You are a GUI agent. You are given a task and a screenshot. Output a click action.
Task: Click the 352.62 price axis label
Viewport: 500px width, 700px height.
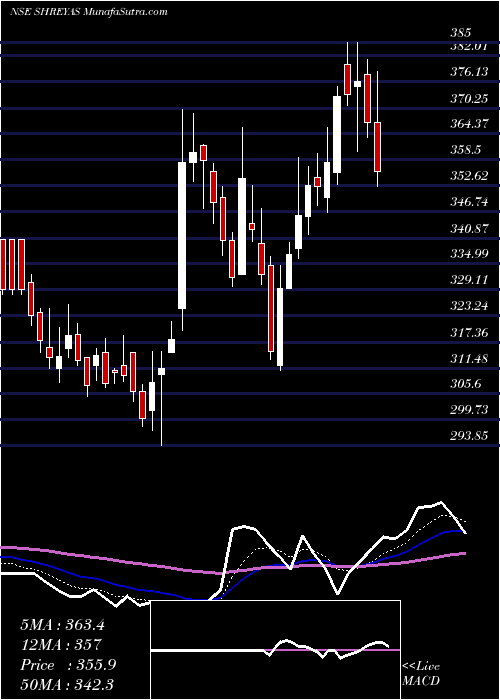pos(469,176)
